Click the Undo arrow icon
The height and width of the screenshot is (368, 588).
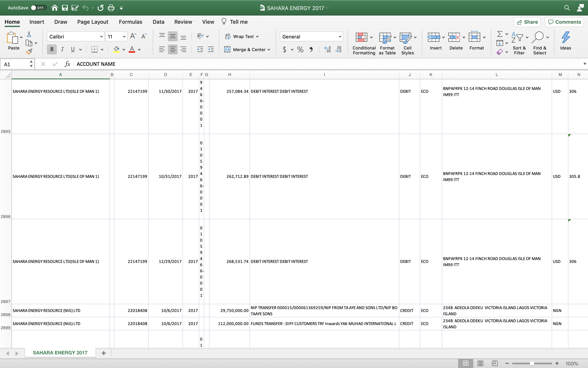click(x=86, y=8)
